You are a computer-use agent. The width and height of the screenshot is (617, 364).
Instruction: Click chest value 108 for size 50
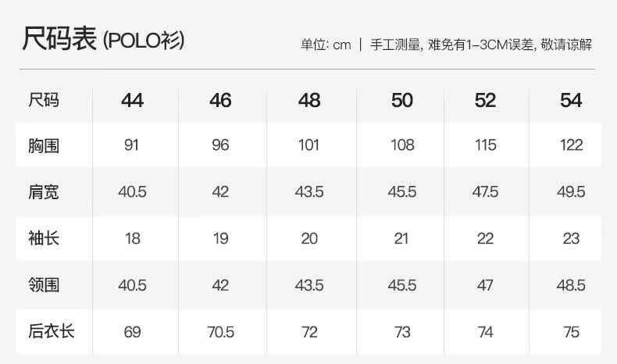pyautogui.click(x=402, y=145)
